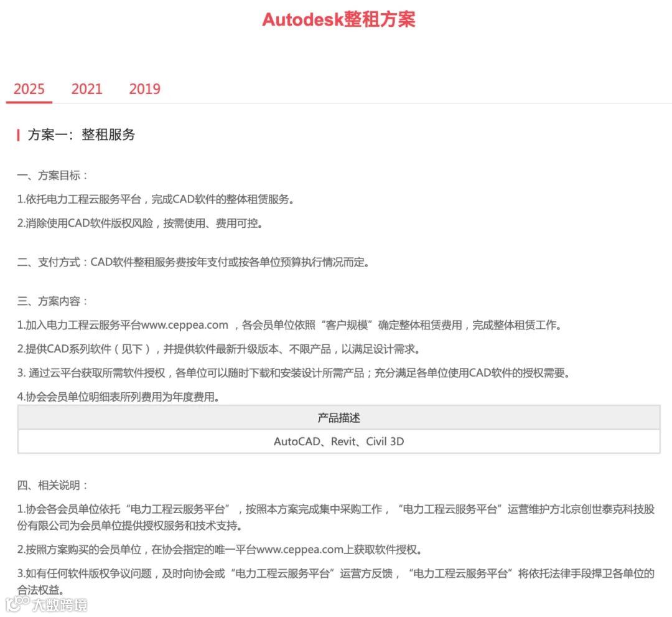
Task: Click line 3.通过云平台获取所需软件授权
Action: [x=293, y=373]
